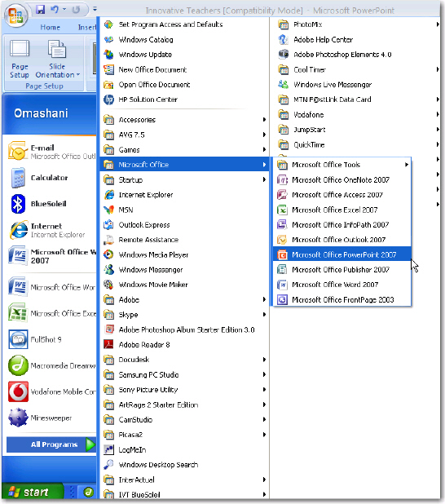Viewport: 445px width, 504px height.
Task: Launch FullShot 9 from start menu
Action: click(51, 339)
